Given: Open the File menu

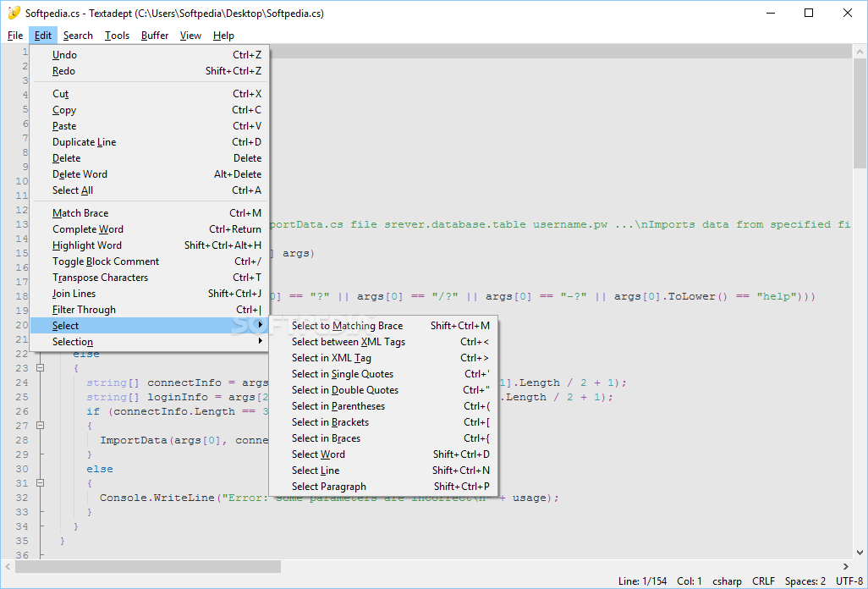Looking at the screenshot, I should tap(15, 36).
